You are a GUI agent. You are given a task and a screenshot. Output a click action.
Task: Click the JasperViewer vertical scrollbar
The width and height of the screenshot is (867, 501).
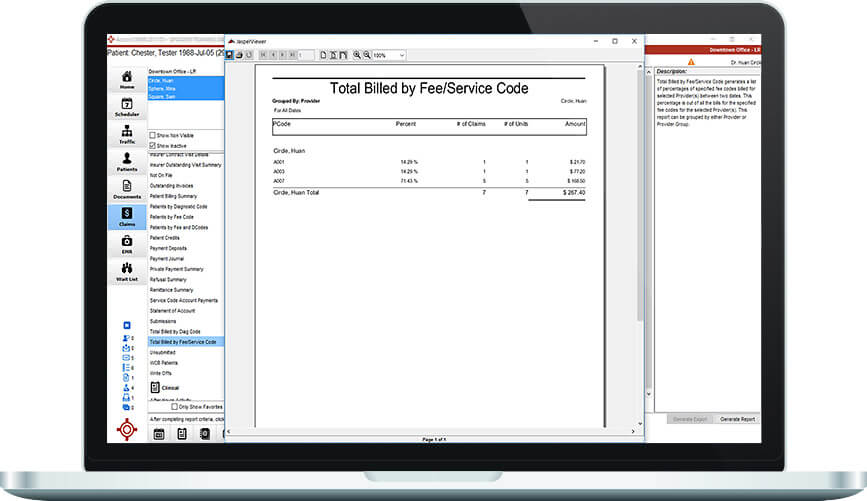[640, 195]
